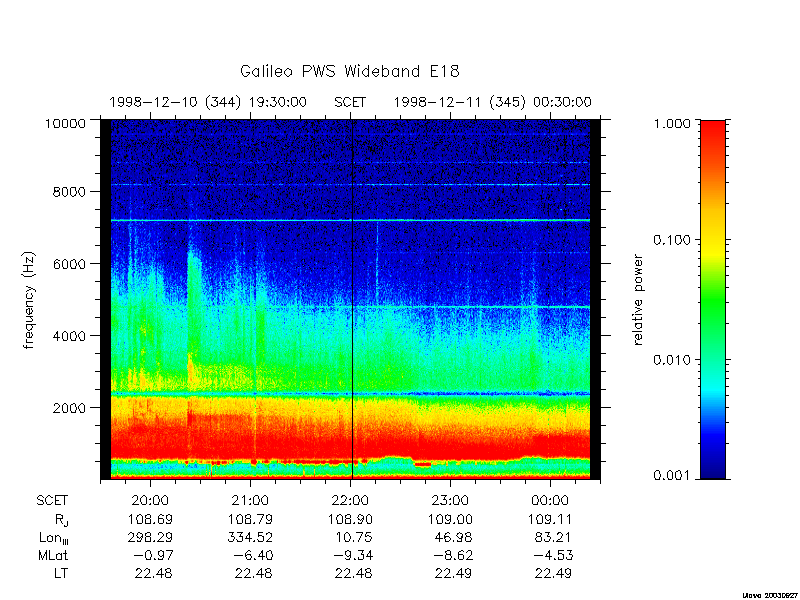Click the 10000 frequency tick label
This screenshot has height=600, width=800.
click(x=67, y=123)
